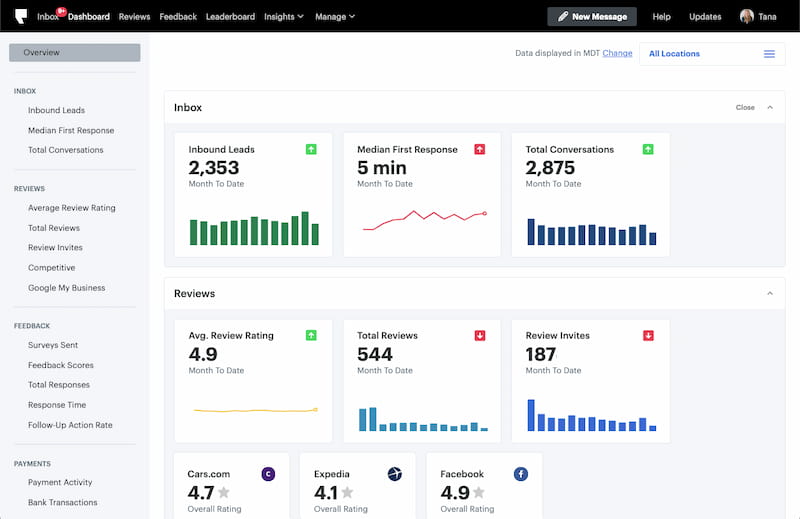The image size is (800, 519).
Task: Open Payment Activity in sidebar
Action: point(60,483)
